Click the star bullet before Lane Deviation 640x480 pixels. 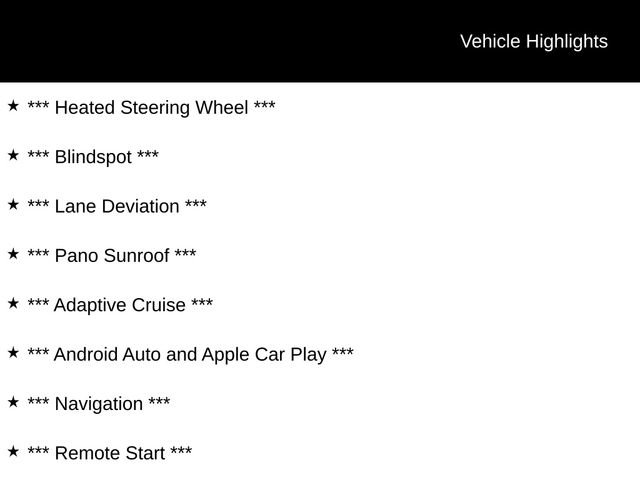(x=13, y=204)
